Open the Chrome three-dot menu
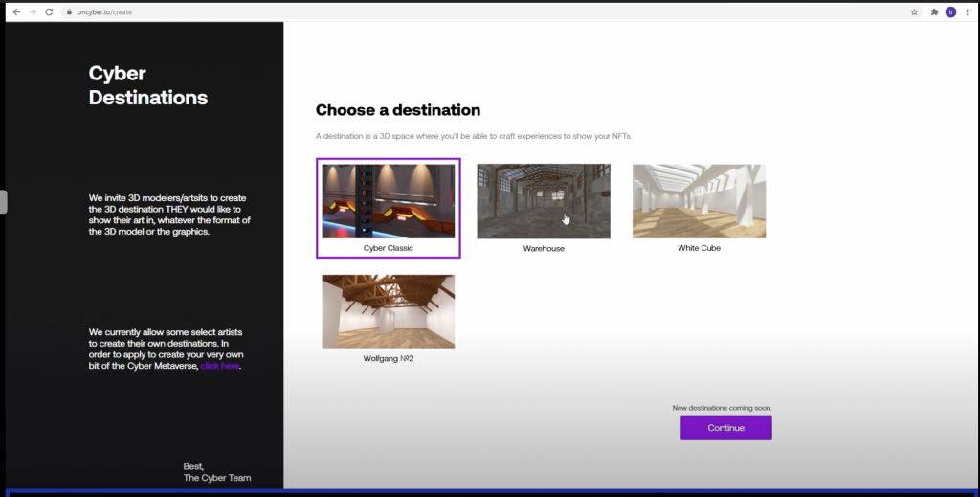 967,11
